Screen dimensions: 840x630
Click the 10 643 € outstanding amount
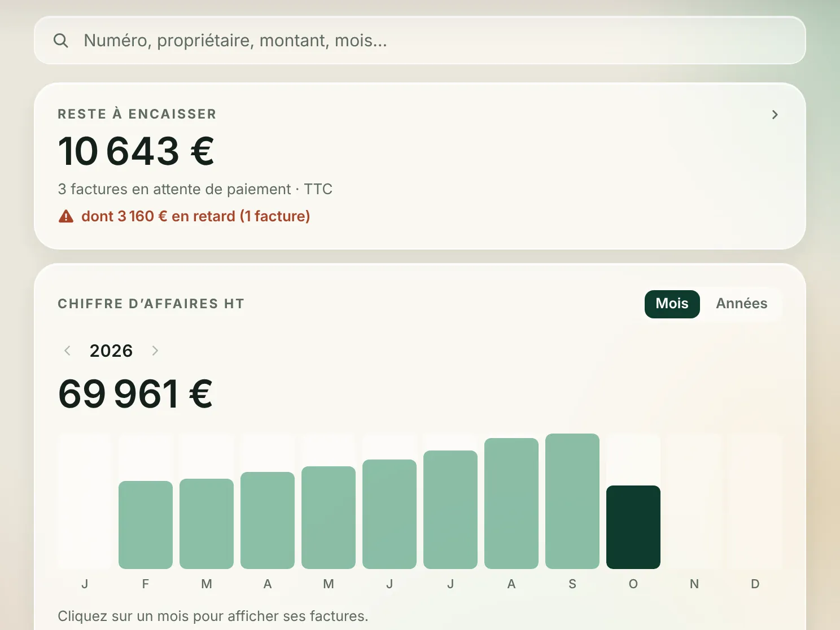136,151
